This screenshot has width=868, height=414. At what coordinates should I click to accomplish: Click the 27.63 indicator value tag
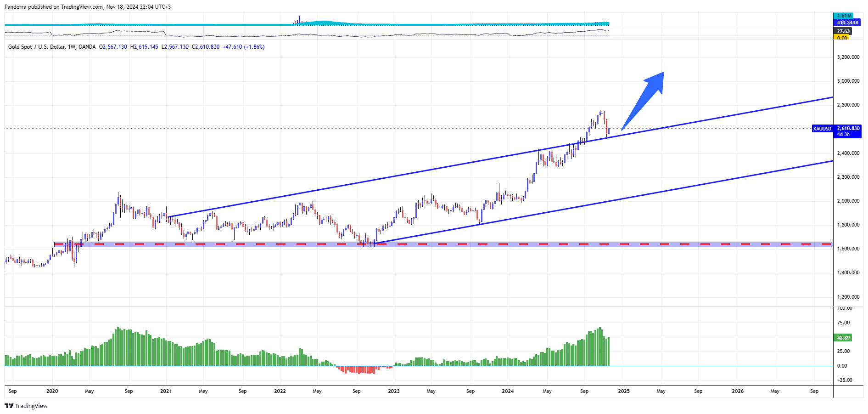click(x=843, y=31)
